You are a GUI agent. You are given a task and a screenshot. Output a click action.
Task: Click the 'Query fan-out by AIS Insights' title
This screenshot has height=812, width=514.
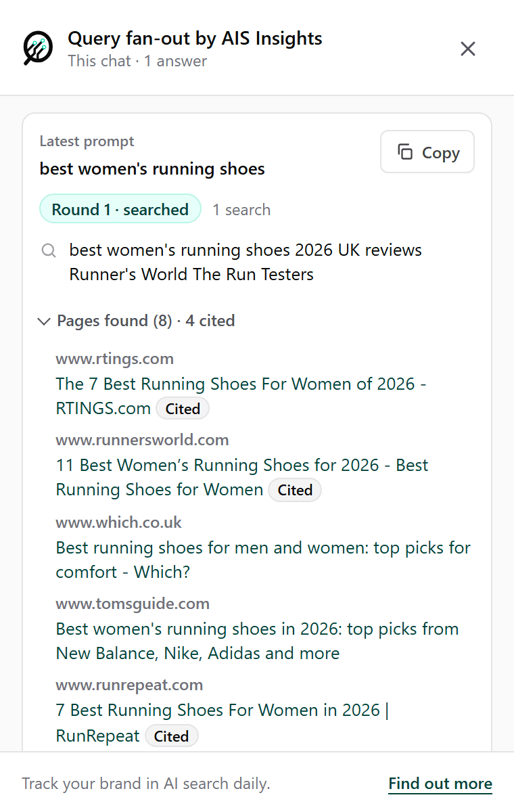coord(195,39)
